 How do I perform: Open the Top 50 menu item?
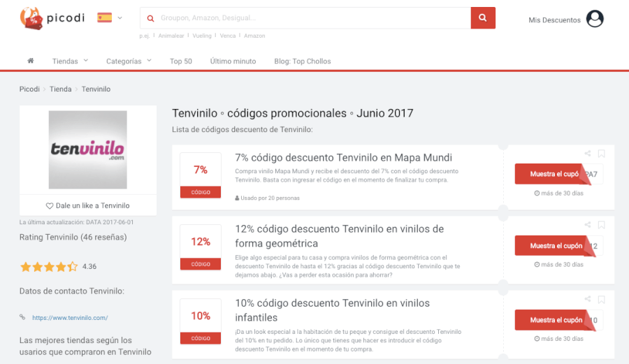[181, 61]
